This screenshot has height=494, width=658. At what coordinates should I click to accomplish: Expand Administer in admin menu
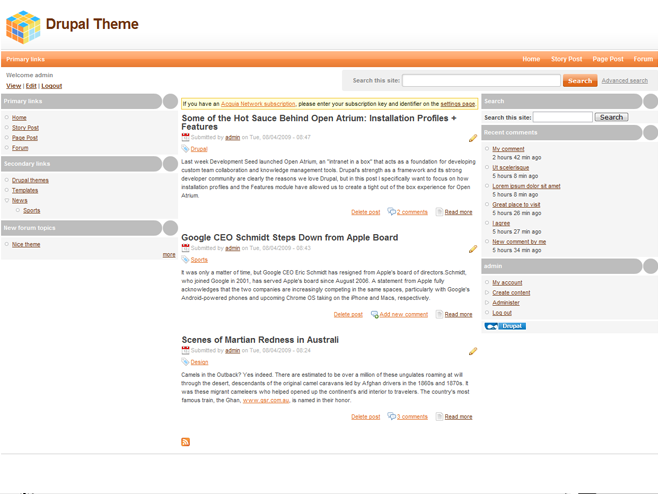[x=487, y=303]
